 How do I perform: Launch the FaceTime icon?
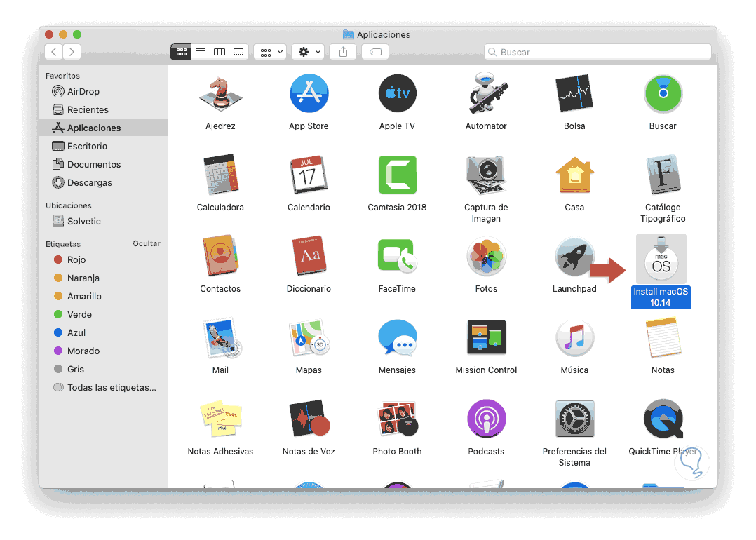point(397,255)
